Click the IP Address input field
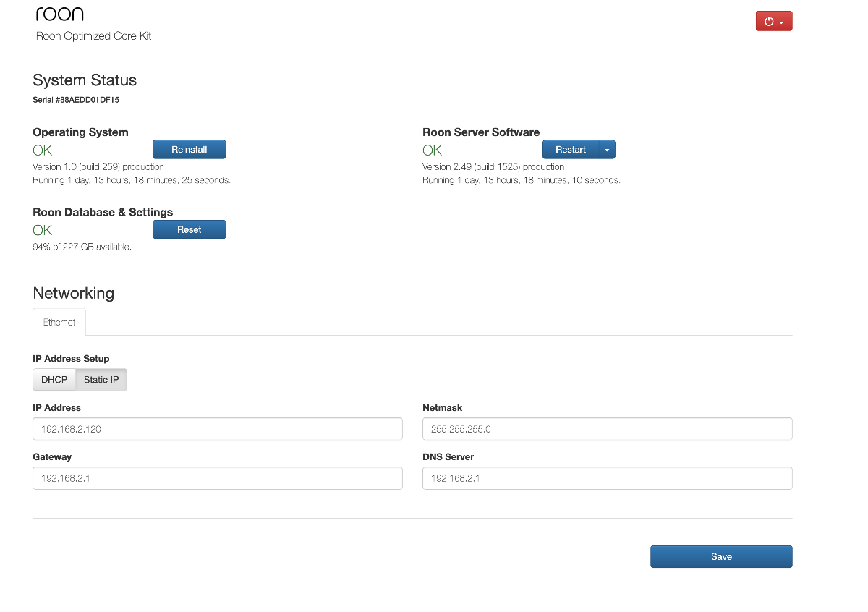 [x=217, y=429]
